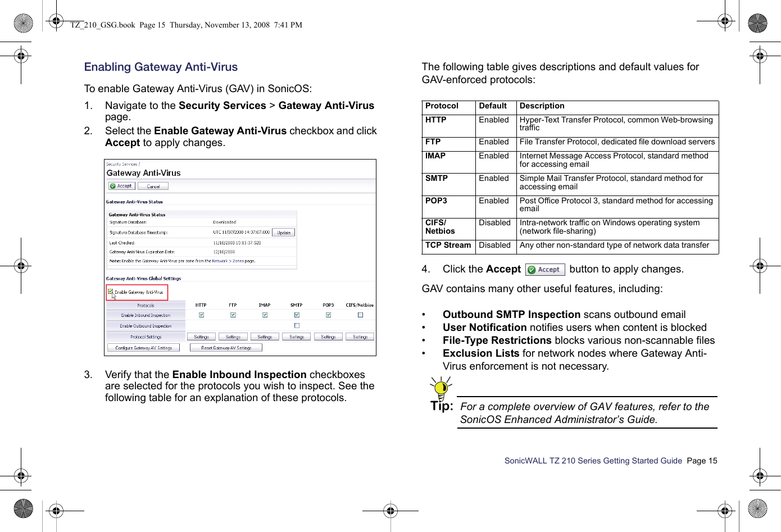Click the 'FTP' cell in the protocol description table

pos(433,142)
